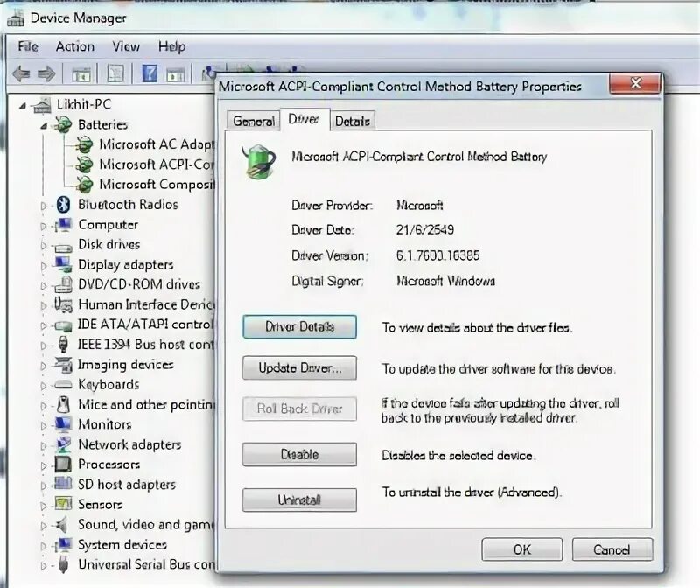Expand the Keyboards node

click(43, 386)
